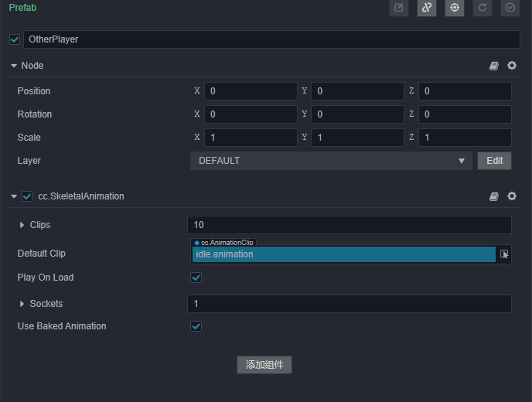Collapse the Node section
Screen dimensions: 532x402
(x=14, y=66)
